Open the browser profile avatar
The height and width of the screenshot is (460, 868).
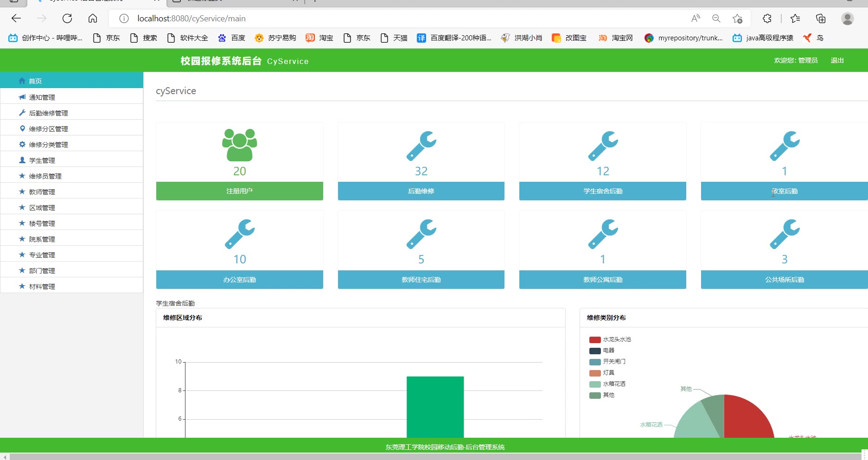coord(848,19)
